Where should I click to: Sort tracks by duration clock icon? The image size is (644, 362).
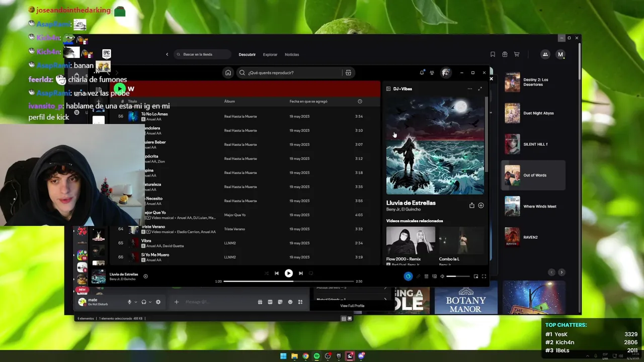[360, 101]
